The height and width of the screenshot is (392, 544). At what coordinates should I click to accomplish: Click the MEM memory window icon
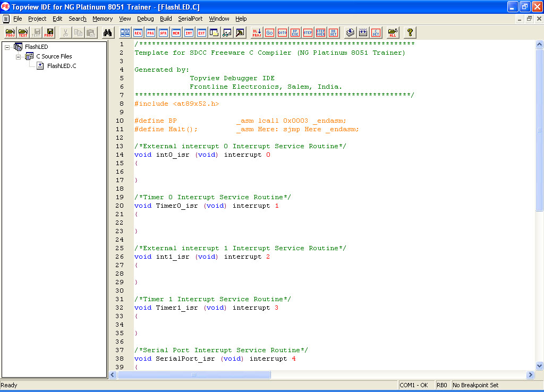(176, 32)
